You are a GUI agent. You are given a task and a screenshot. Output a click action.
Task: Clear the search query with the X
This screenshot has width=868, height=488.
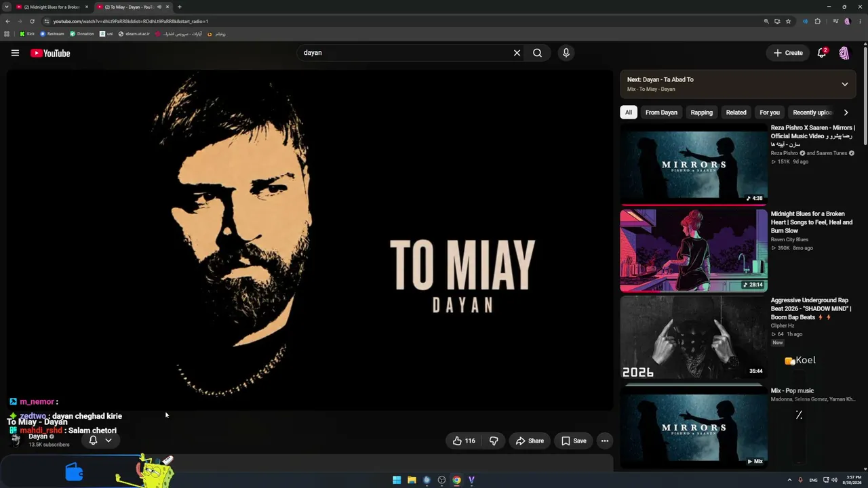click(x=517, y=53)
